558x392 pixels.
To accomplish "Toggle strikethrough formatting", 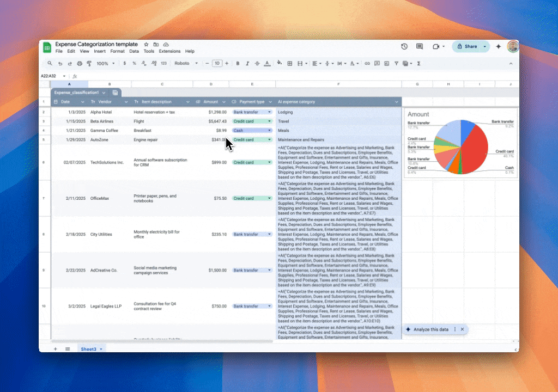I will tap(257, 64).
